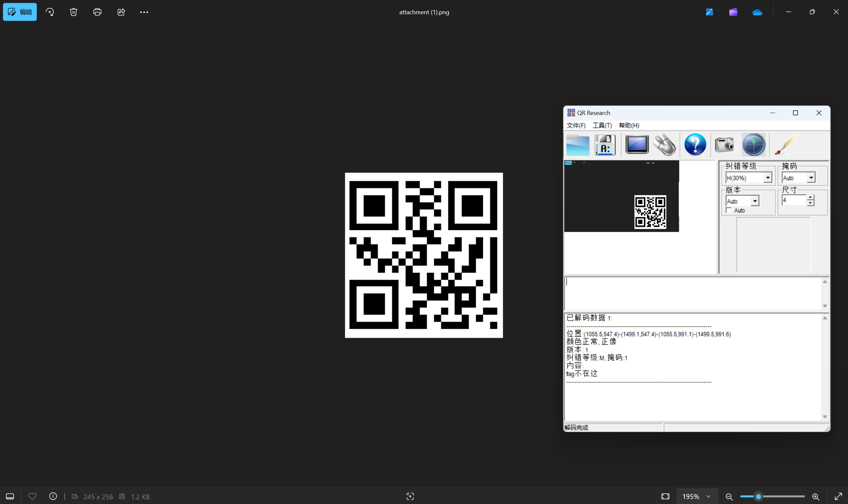Decrease 尺寸 value with down arrow
The image size is (848, 504).
coord(810,203)
